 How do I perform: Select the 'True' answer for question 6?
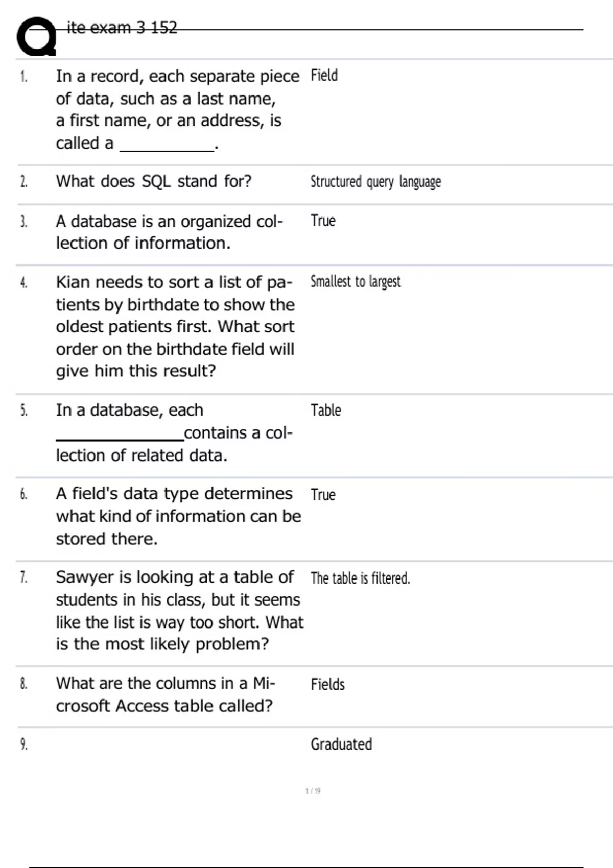323,495
